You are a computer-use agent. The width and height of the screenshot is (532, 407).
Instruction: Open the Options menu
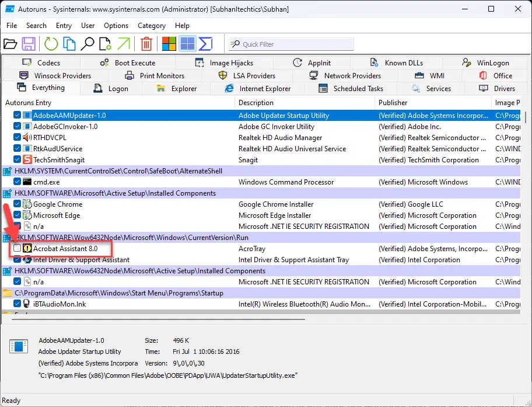[x=116, y=26]
